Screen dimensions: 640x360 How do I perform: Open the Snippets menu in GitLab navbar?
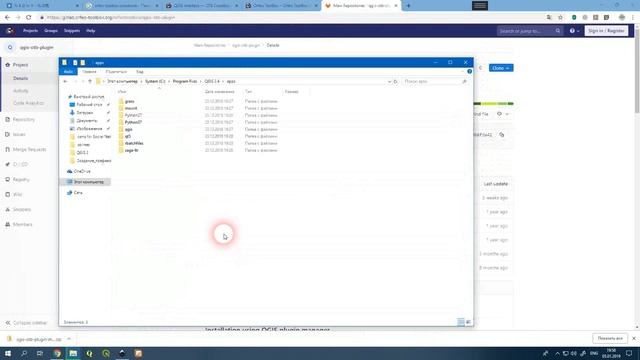[x=72, y=31]
